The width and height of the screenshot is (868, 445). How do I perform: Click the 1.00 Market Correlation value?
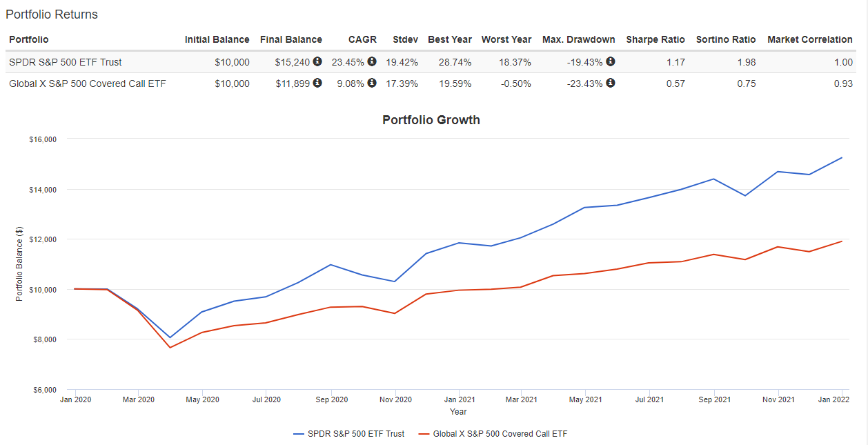tap(843, 62)
